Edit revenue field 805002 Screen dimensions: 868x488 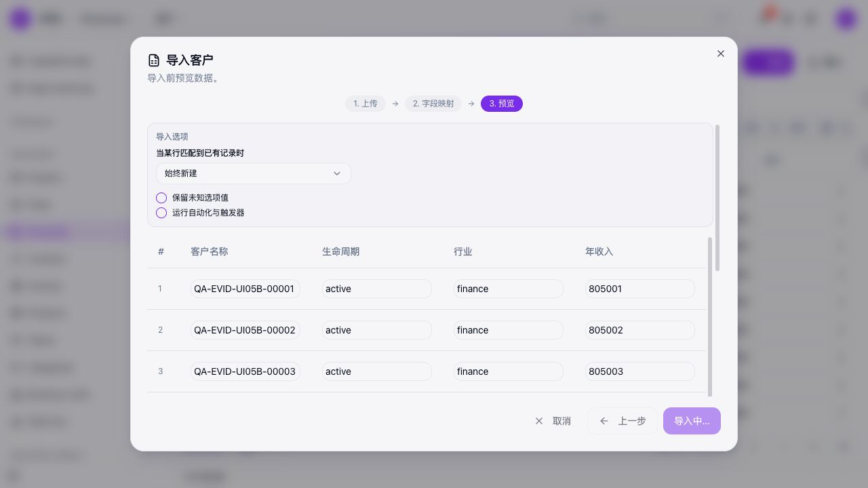pos(640,330)
